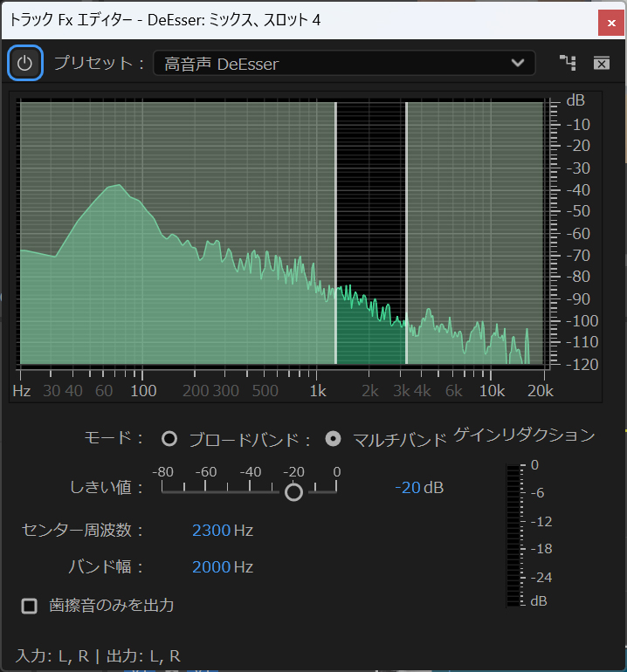Click the dark selected band in spectrum graph
The image size is (627, 672).
371,192
